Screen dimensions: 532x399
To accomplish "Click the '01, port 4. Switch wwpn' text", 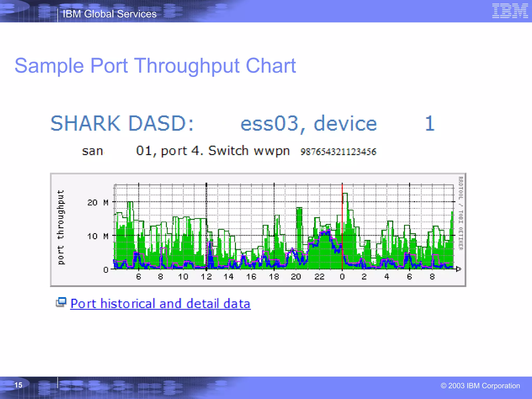I will pyautogui.click(x=213, y=151).
